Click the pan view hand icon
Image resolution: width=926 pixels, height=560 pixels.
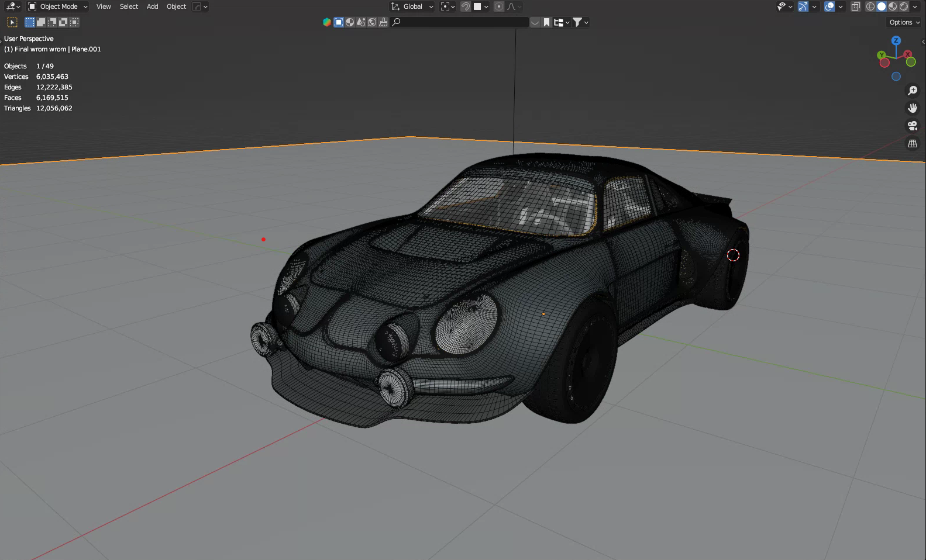point(913,108)
